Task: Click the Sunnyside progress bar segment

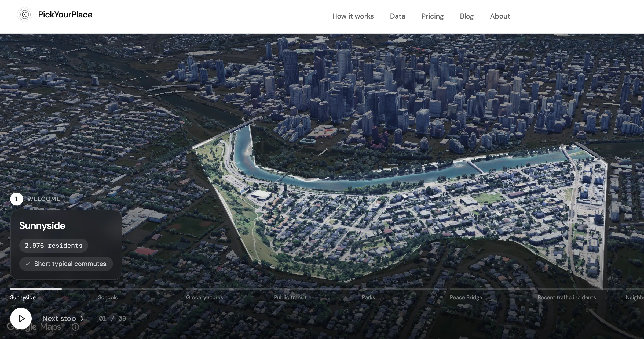Action: pyautogui.click(x=52, y=289)
